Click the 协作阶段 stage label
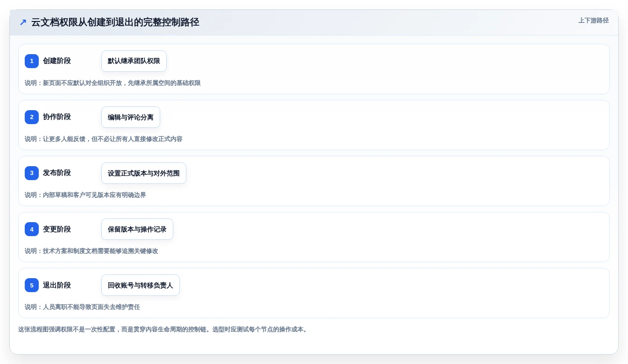This screenshot has height=364, width=628. pos(57,117)
